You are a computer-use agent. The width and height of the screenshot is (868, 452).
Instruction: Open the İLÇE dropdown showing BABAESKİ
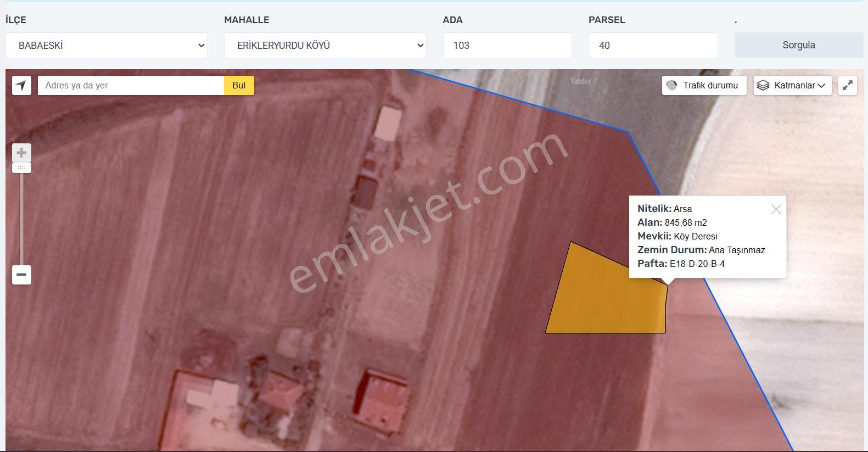[107, 45]
